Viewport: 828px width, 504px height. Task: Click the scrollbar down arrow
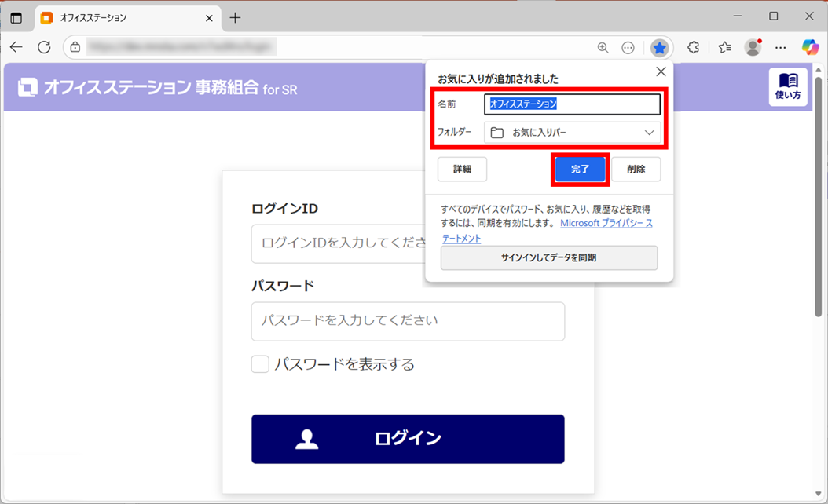[x=818, y=494]
